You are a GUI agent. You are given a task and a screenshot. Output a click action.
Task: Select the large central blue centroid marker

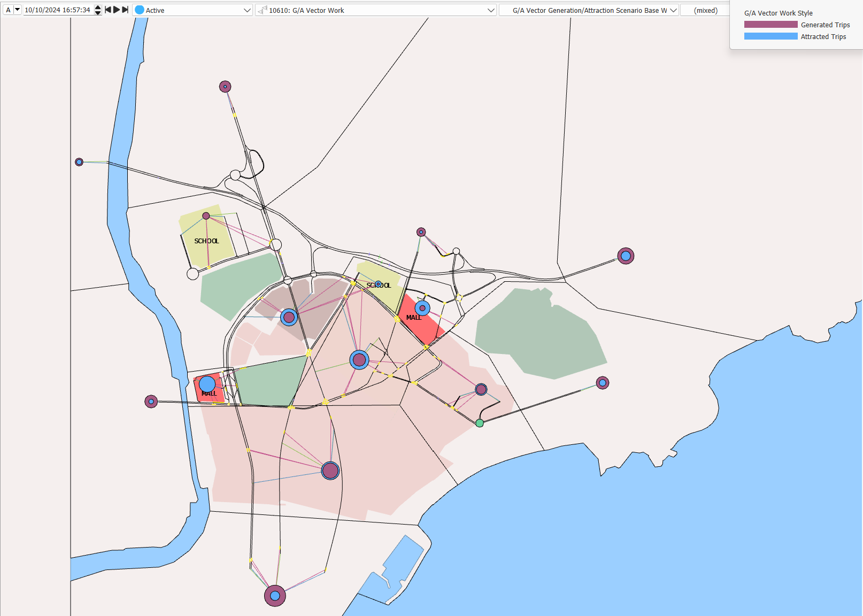pos(359,360)
